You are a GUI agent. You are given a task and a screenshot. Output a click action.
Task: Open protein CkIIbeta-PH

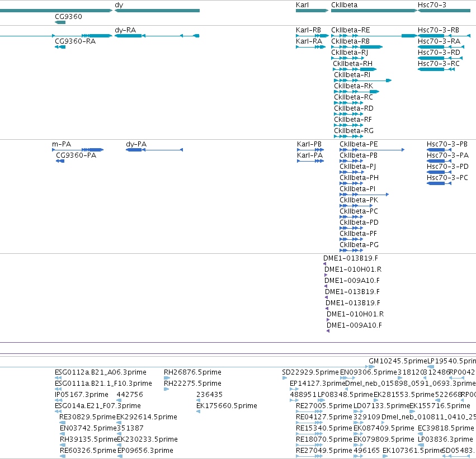359,178
